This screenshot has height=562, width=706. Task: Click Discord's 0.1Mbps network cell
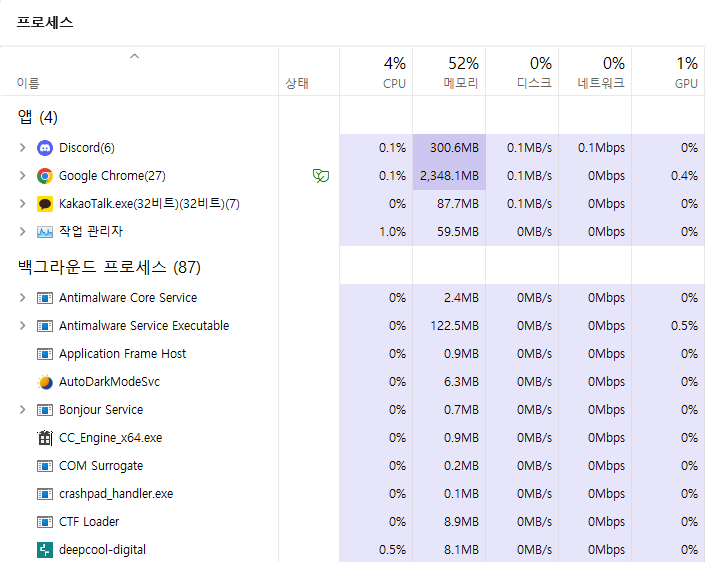(x=595, y=148)
